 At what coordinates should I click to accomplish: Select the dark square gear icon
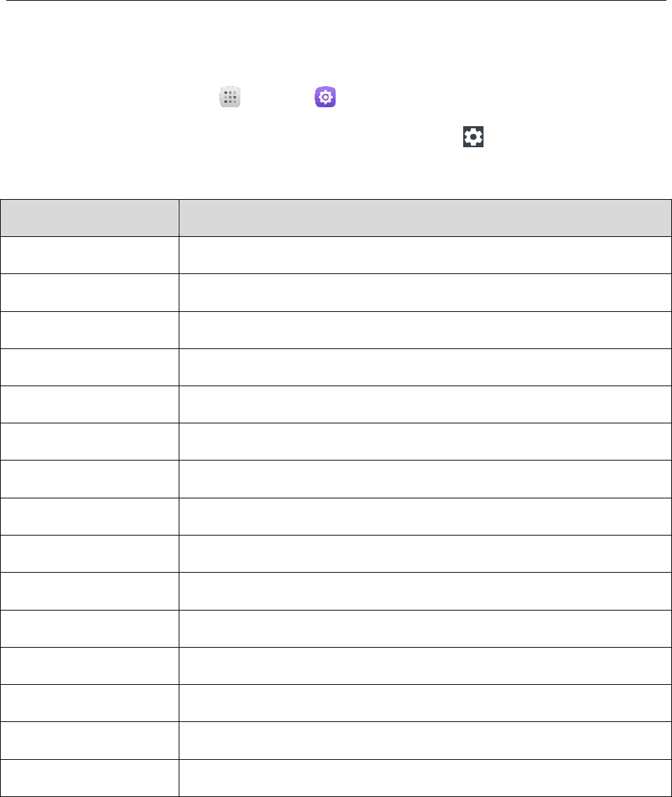[x=473, y=137]
